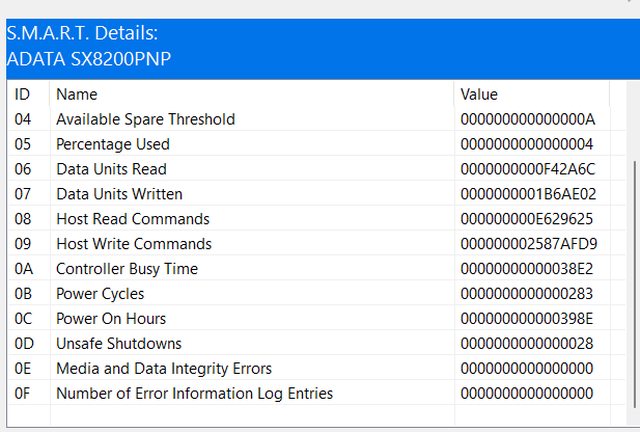Click the value 000000000000398E
640x432 pixels.
pos(527,319)
